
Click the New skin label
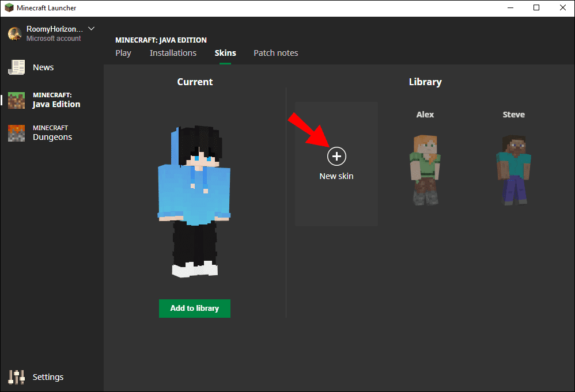pyautogui.click(x=336, y=176)
